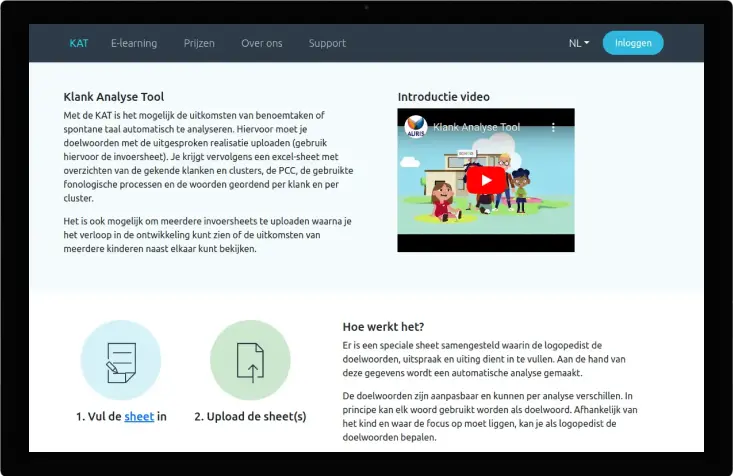Image resolution: width=733 pixels, height=476 pixels.
Task: Go to the E-learning page
Action: 133,43
